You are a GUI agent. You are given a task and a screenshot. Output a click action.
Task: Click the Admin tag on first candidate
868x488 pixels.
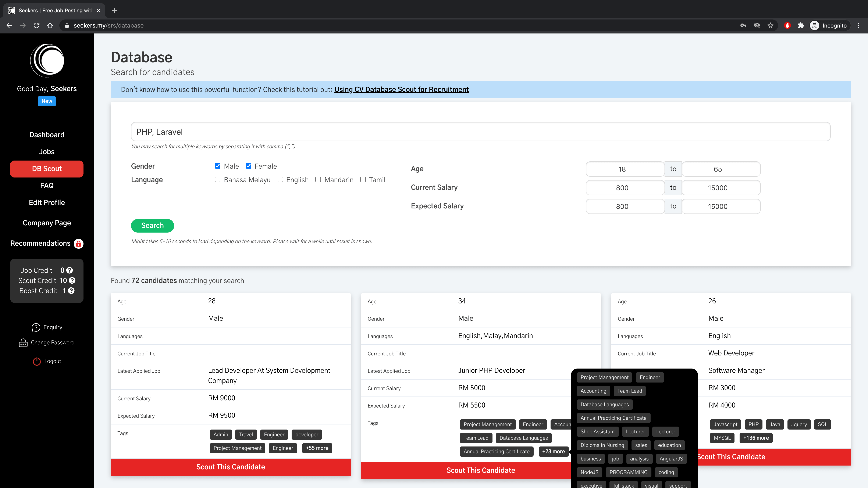click(x=221, y=434)
